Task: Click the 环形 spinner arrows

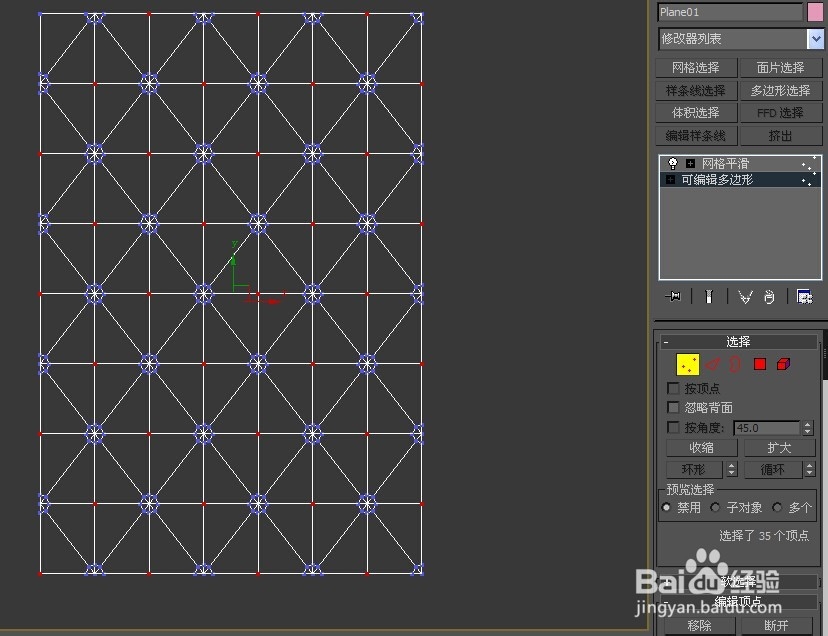Action: (x=731, y=469)
